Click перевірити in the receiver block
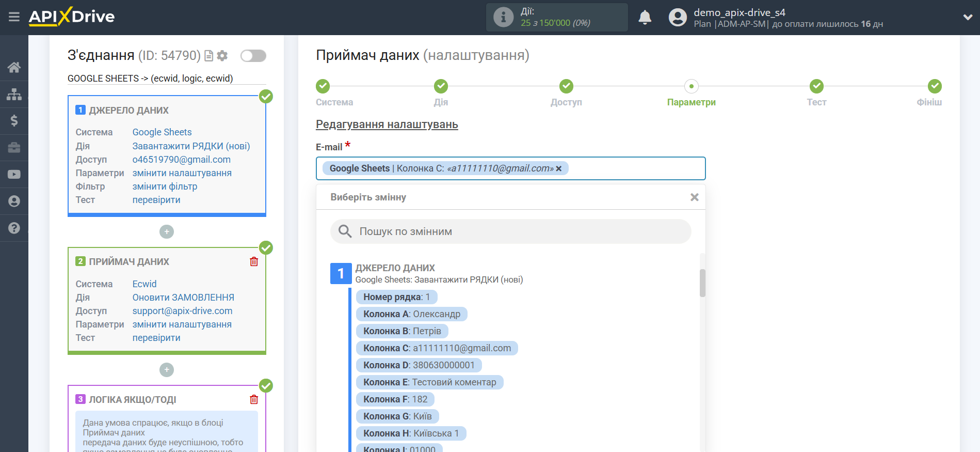980x452 pixels. point(156,338)
